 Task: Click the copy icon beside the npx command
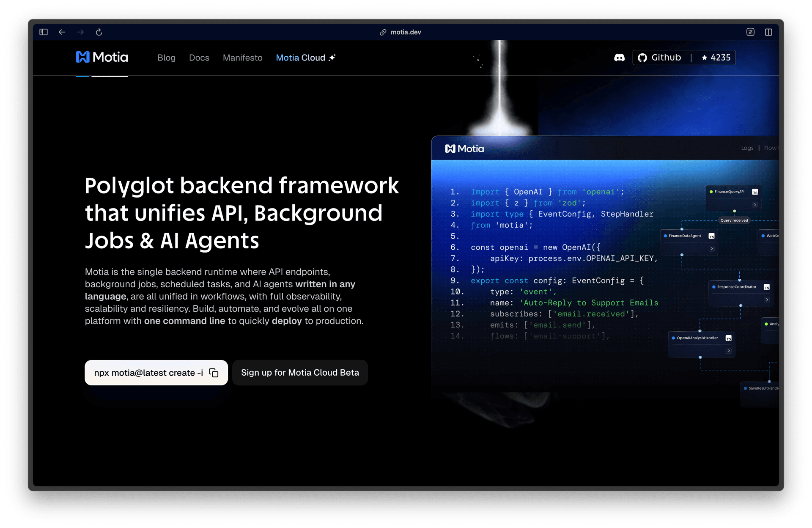click(x=214, y=373)
